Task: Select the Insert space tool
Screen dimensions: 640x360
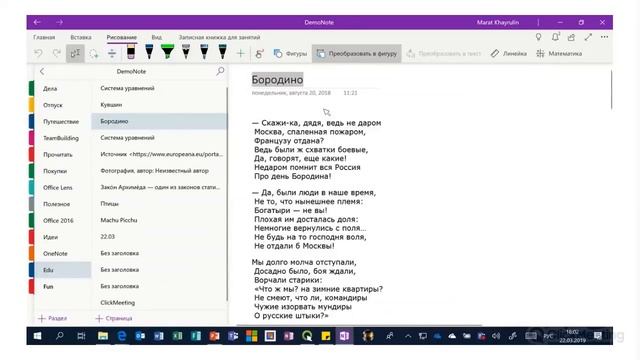Action: pos(112,53)
